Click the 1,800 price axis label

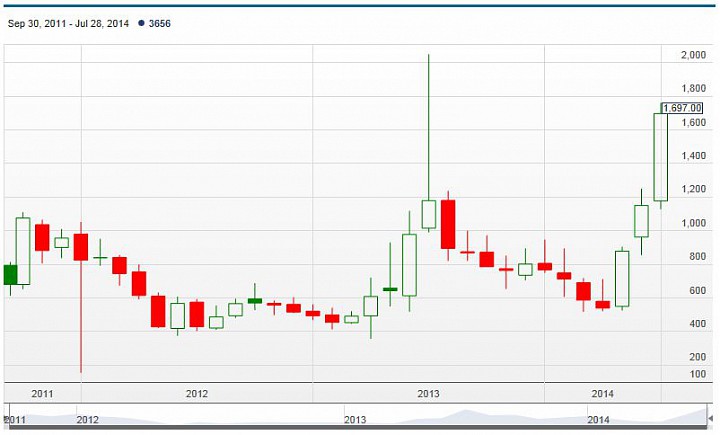(x=693, y=89)
